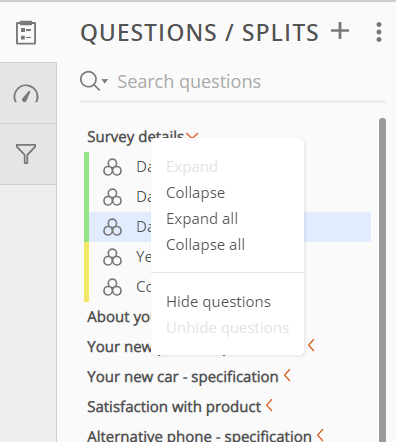The width and height of the screenshot is (396, 442).
Task: Select Hide questions in the context menu
Action: (218, 302)
